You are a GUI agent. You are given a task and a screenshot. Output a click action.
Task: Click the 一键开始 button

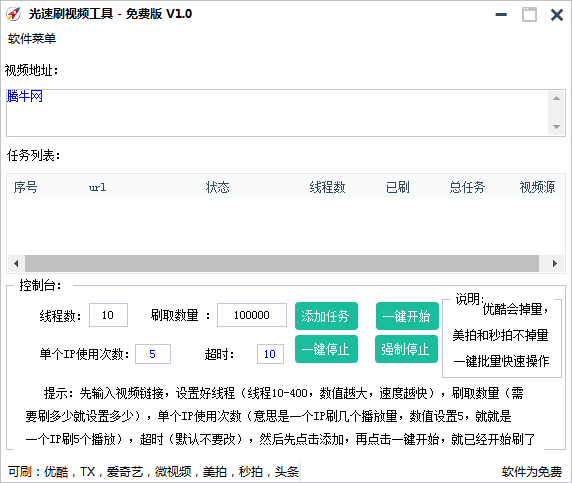407,316
